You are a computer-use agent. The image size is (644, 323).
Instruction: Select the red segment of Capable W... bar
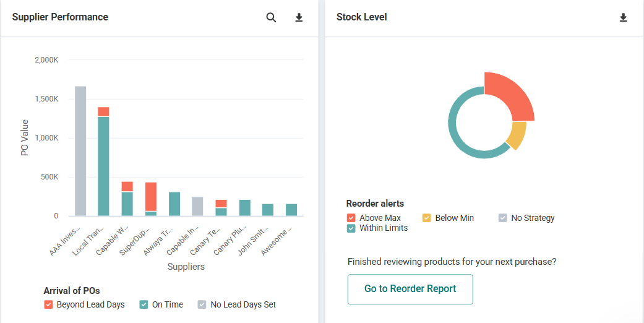click(x=127, y=187)
